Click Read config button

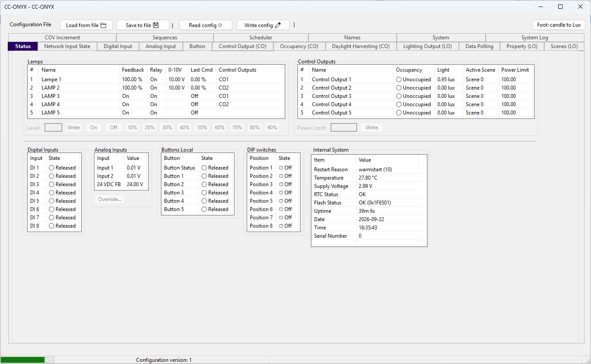206,25
